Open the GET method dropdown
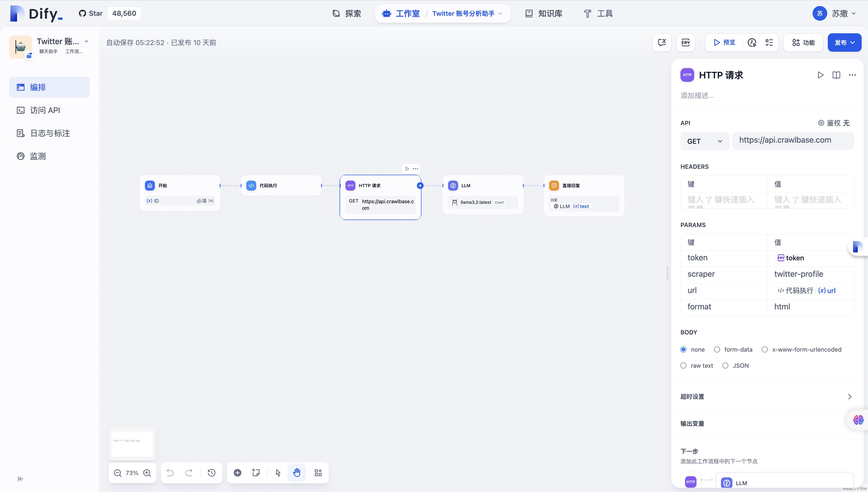 click(705, 141)
